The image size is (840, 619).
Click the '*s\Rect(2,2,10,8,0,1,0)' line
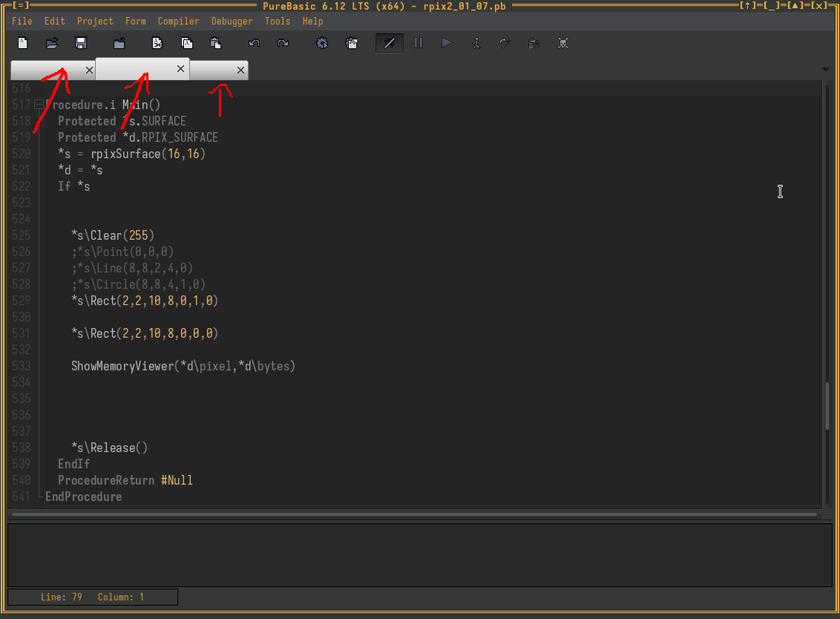145,301
